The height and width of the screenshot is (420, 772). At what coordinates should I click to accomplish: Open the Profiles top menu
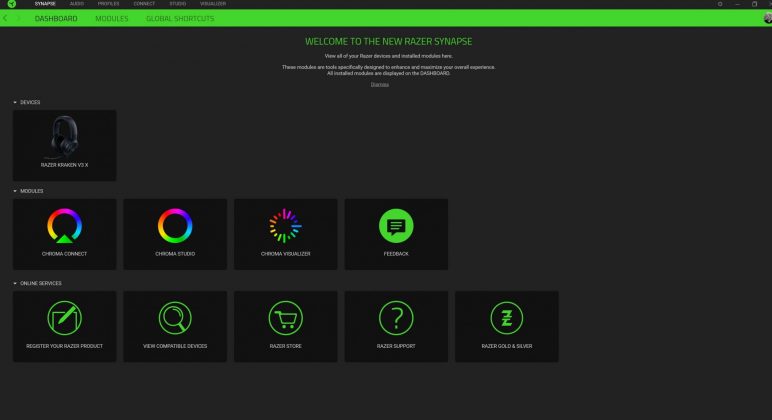(108, 4)
